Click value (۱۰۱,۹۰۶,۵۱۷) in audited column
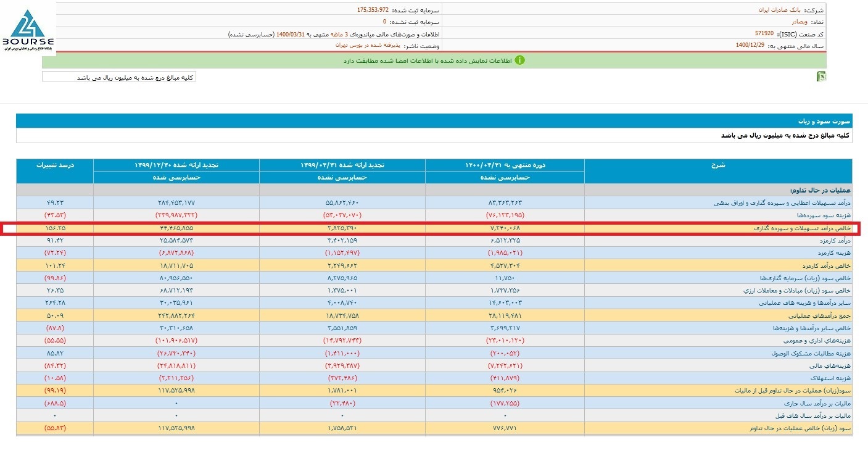This screenshot has width=868, height=453. pyautogui.click(x=176, y=341)
